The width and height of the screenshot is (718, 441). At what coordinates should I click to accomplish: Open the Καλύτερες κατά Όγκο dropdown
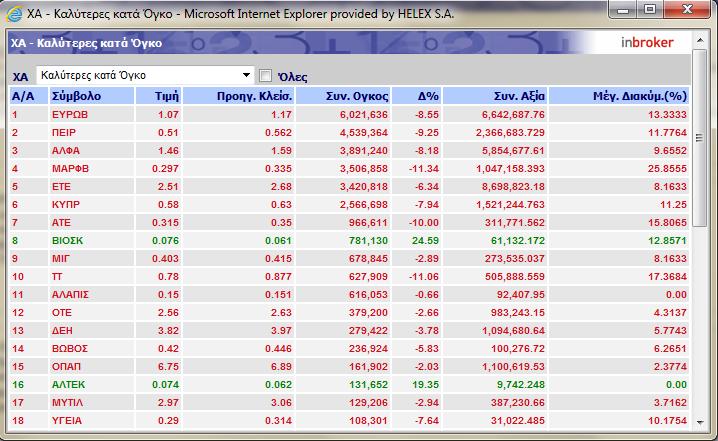145,75
